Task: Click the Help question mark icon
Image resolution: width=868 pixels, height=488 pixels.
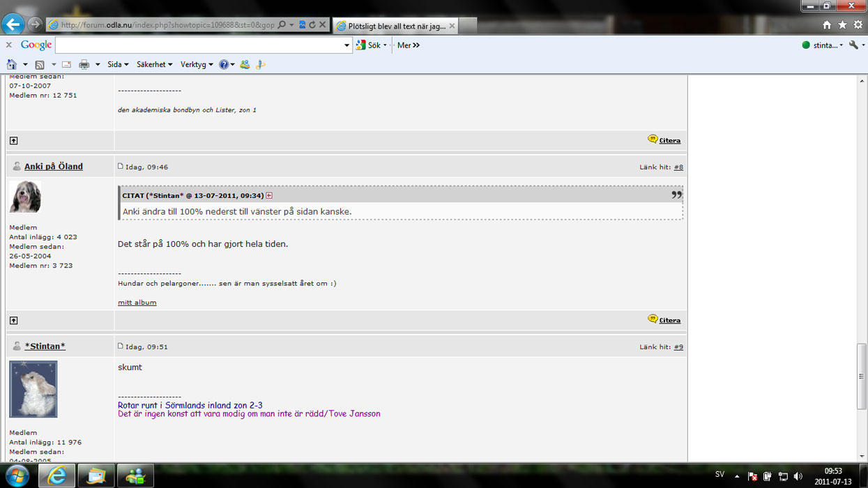Action: click(x=224, y=65)
